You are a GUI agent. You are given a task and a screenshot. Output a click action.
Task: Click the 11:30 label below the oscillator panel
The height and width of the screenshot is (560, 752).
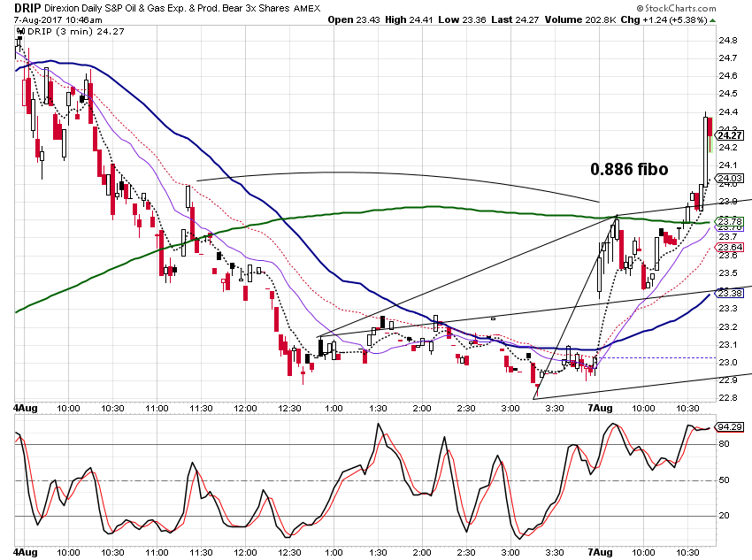201,553
